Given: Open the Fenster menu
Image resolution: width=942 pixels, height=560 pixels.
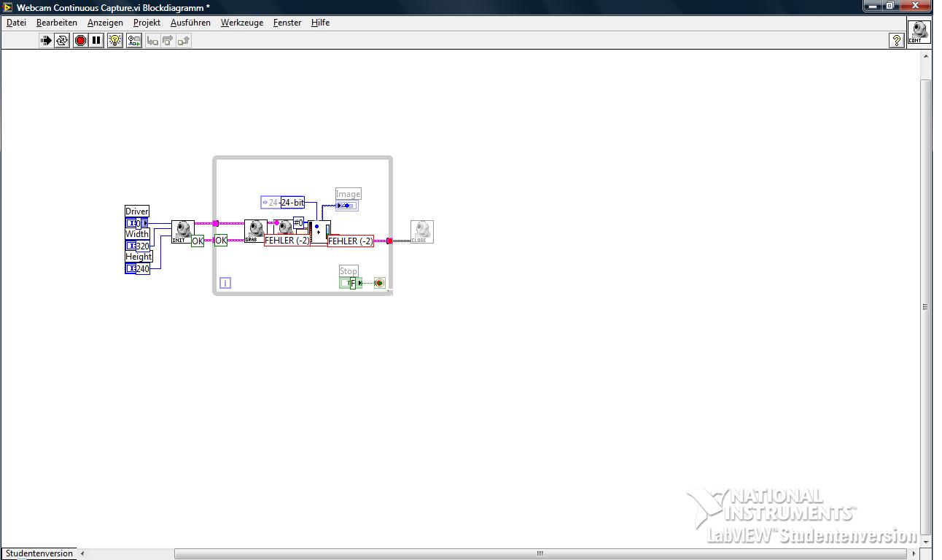Looking at the screenshot, I should click(x=287, y=23).
